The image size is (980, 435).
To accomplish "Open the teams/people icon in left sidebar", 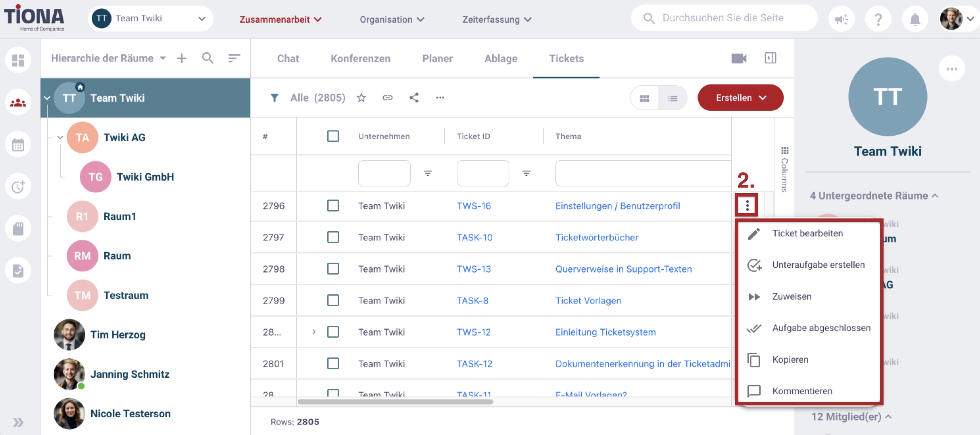I will click(18, 103).
